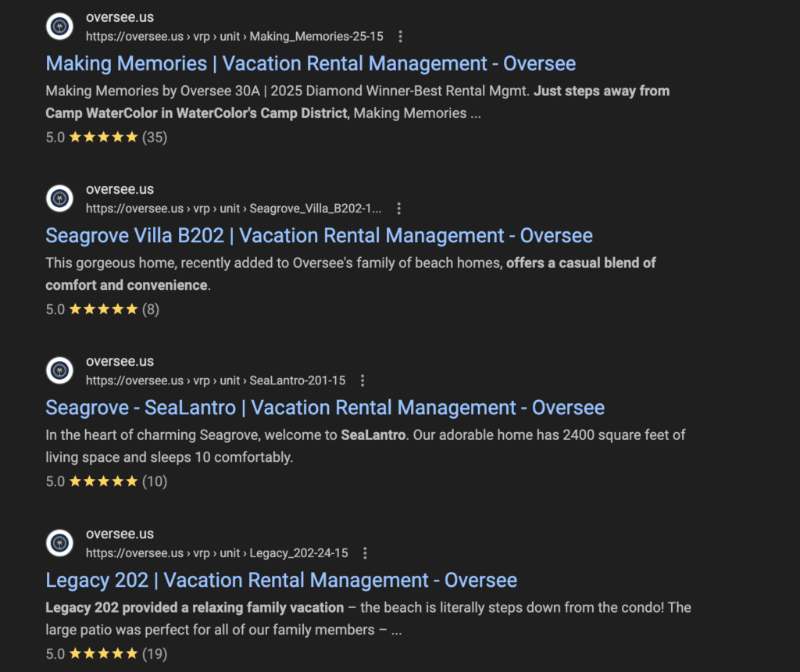Click the star rating with 35 reviews
Viewport: 800px width, 672px height.
(x=106, y=138)
